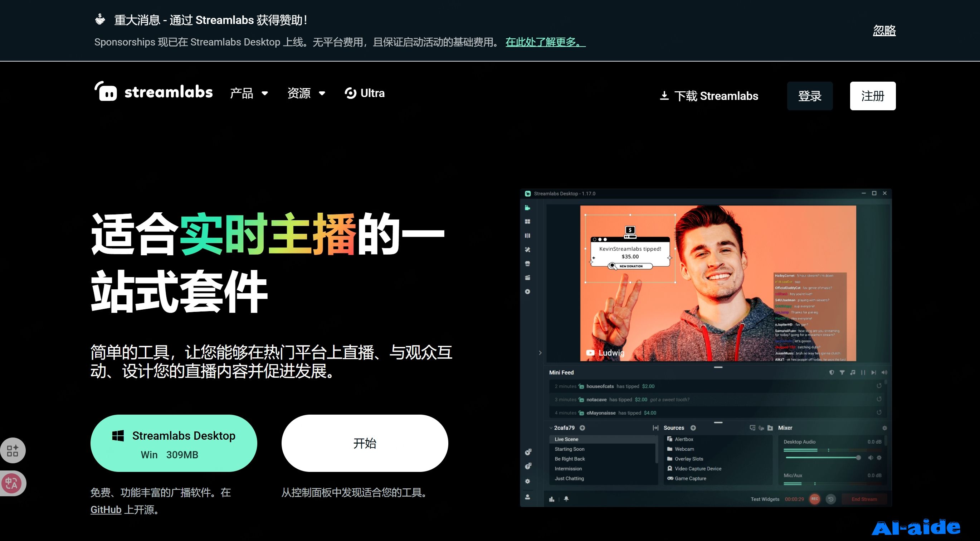Viewport: 980px width, 541px height.
Task: Open the grid dashboard icon in Streamlabs Desktop sidebar
Action: point(527,222)
